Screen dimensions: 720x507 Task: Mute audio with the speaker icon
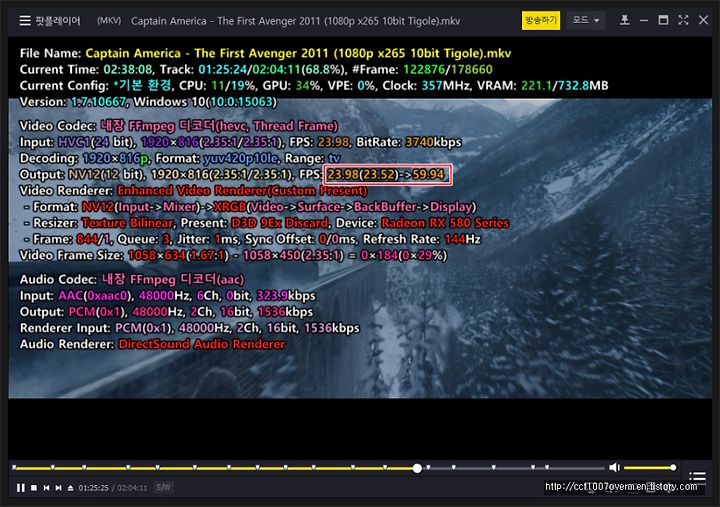[614, 468]
